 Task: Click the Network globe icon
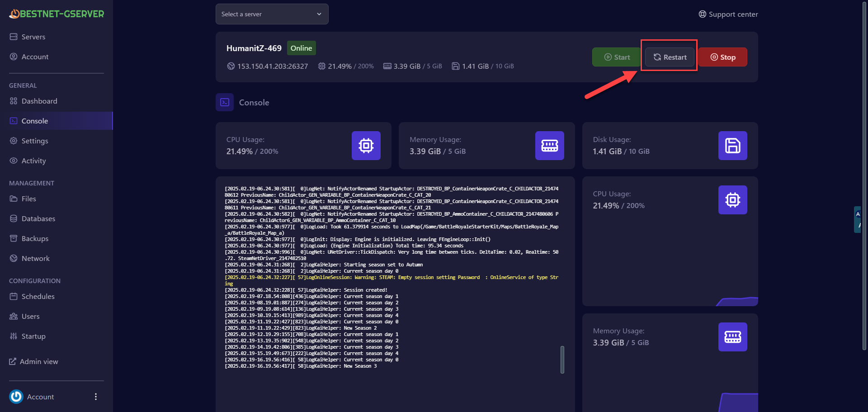click(14, 258)
